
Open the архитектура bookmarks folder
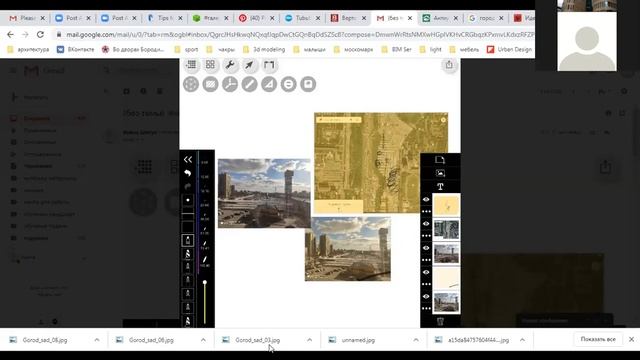[x=29, y=49]
